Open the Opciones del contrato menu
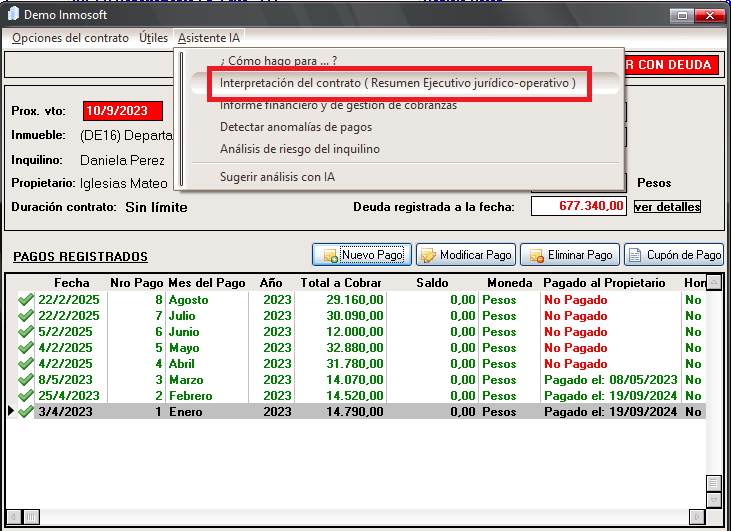Image resolution: width=731 pixels, height=531 pixels. click(x=70, y=38)
